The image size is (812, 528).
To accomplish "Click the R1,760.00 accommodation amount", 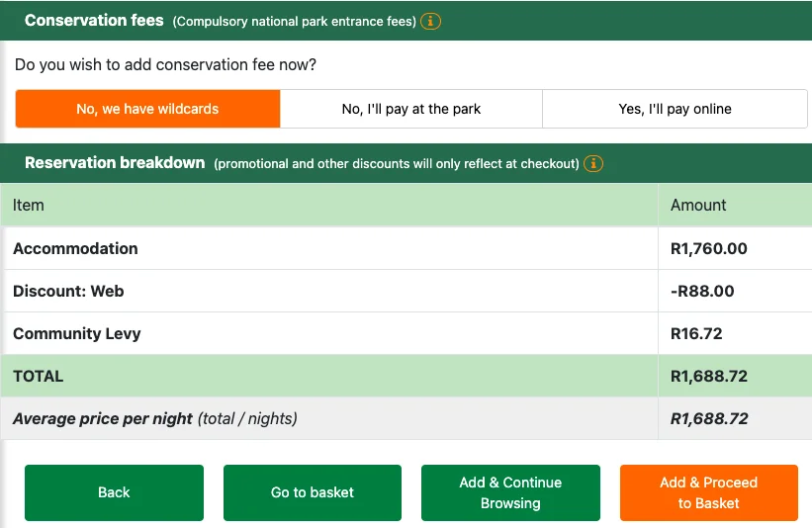I will (x=708, y=248).
